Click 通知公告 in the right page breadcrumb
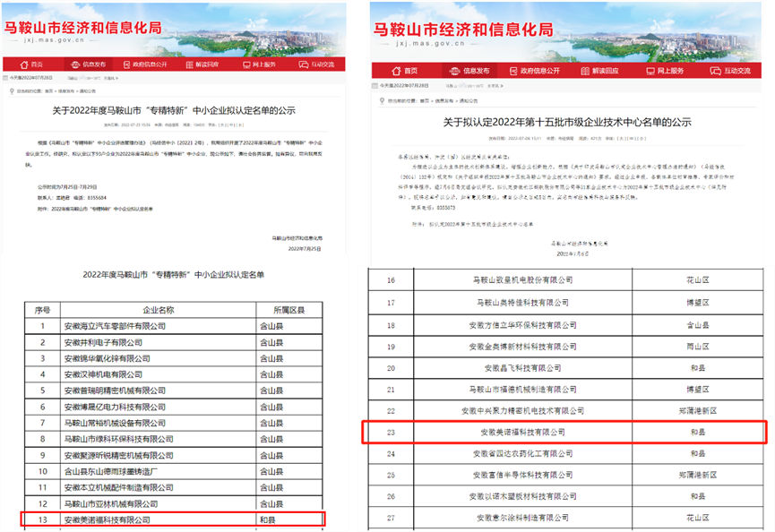 469,101
